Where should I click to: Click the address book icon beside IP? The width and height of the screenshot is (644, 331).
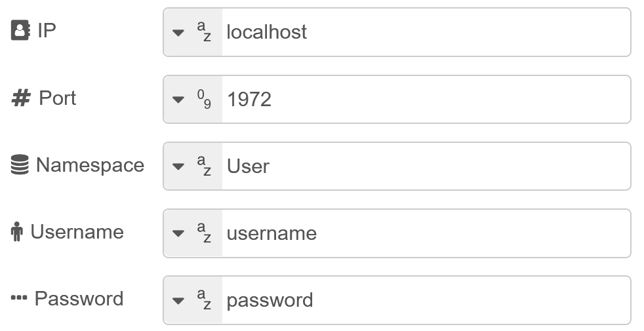20,31
